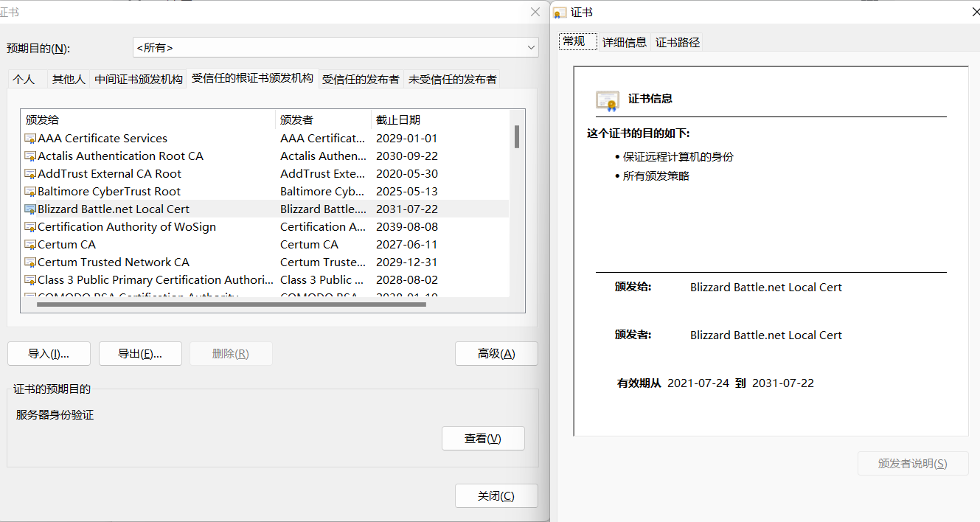The image size is (980, 522).
Task: Select the Certum CA entry name
Action: click(66, 245)
